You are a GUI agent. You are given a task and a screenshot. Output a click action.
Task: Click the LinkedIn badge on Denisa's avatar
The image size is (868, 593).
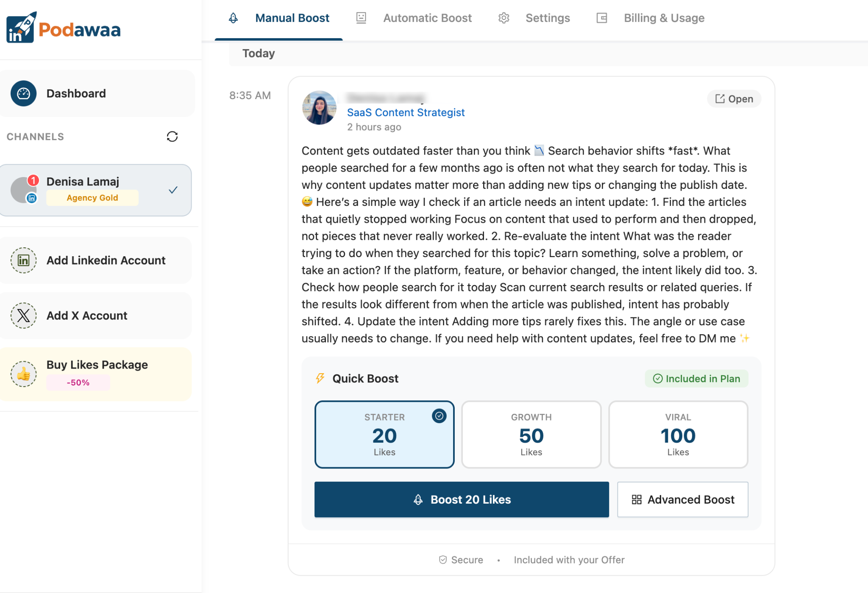[x=32, y=197]
